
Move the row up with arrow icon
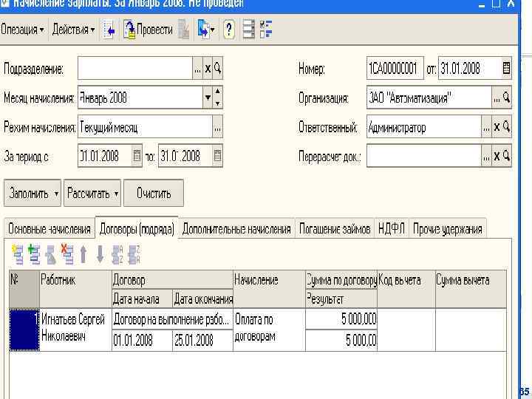pyautogui.click(x=83, y=254)
